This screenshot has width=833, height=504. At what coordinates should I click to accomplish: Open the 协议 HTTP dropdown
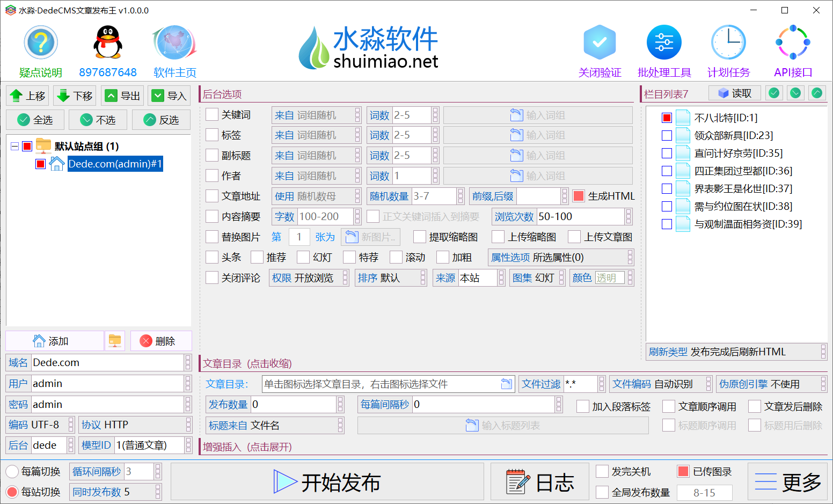point(135,425)
